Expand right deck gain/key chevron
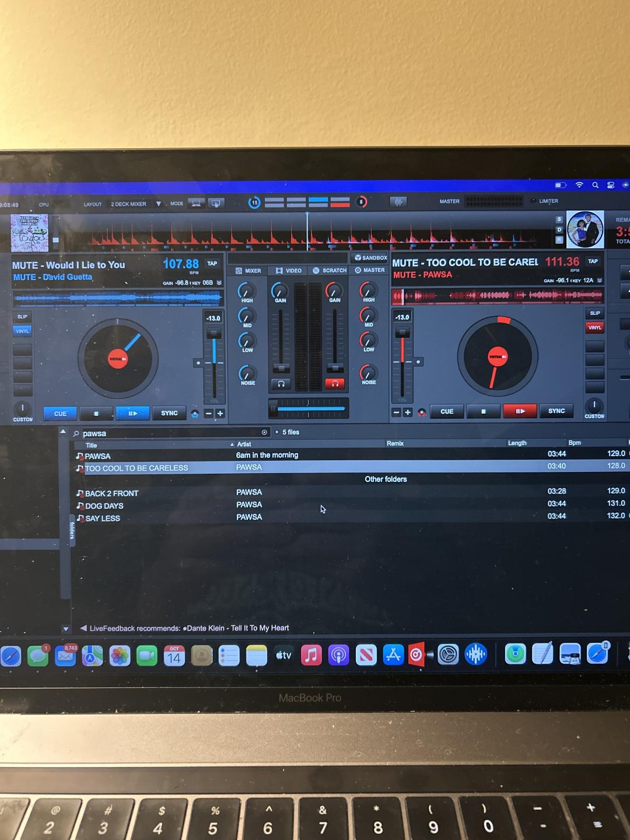 (599, 281)
